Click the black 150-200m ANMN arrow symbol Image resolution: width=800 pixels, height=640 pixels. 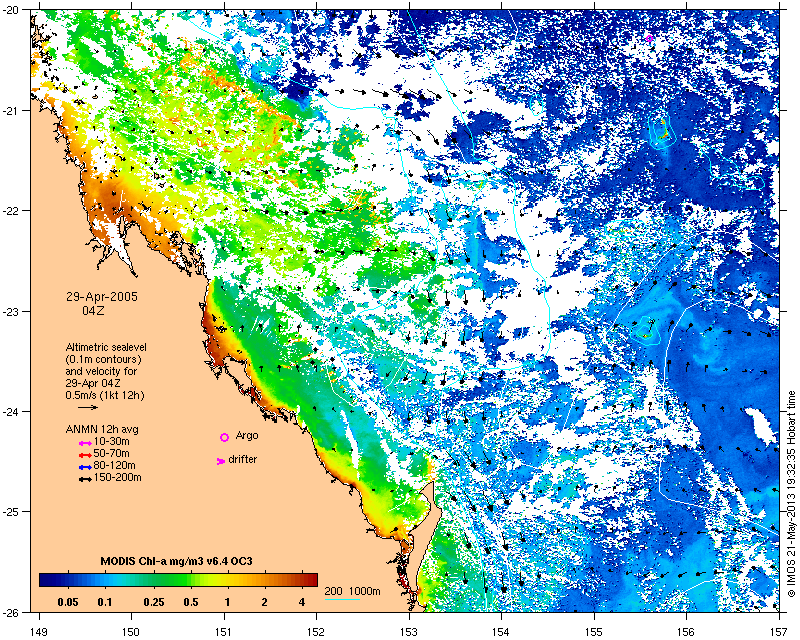tap(85, 480)
